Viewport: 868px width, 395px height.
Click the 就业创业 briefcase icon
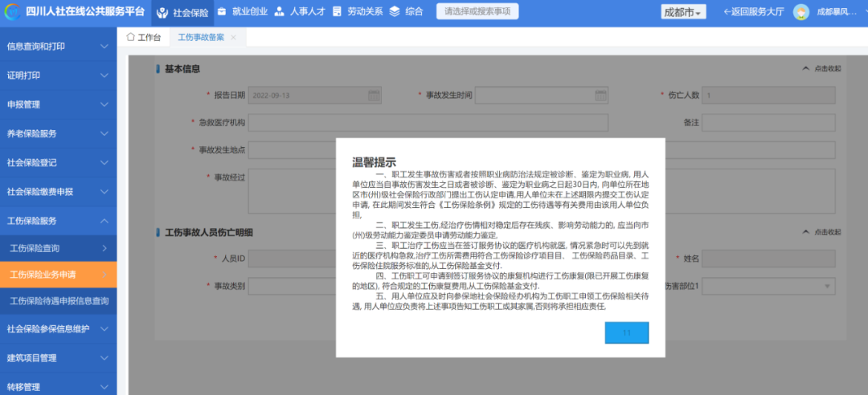pos(222,11)
